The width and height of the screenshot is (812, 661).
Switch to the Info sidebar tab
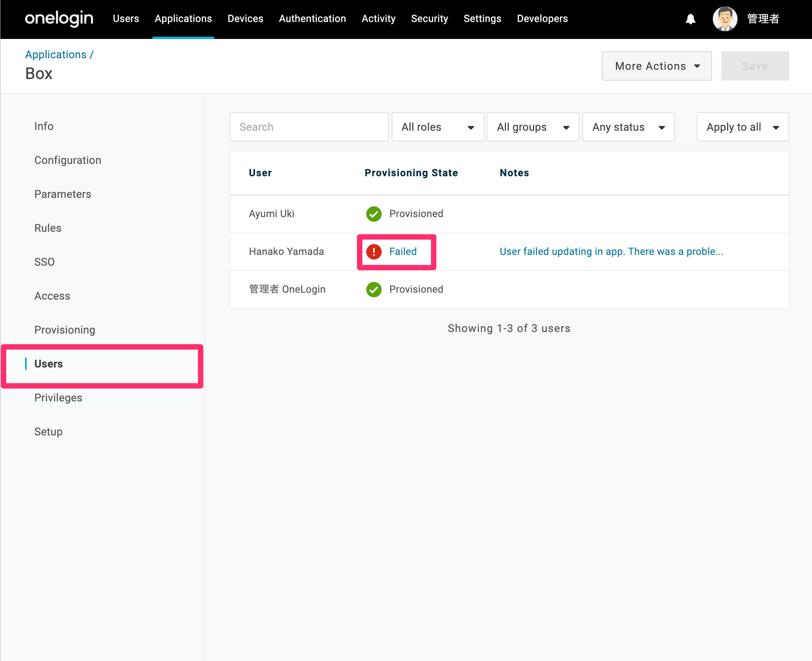[x=44, y=126]
